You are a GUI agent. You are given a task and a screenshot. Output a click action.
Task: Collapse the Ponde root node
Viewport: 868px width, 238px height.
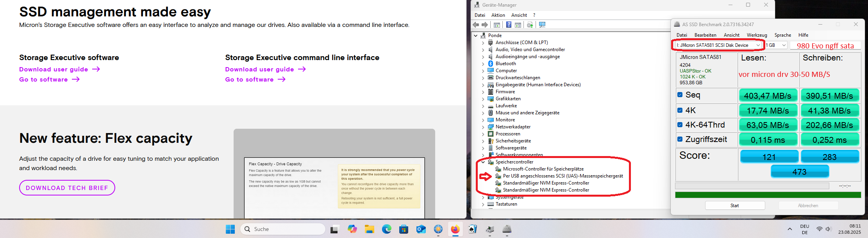(x=476, y=36)
